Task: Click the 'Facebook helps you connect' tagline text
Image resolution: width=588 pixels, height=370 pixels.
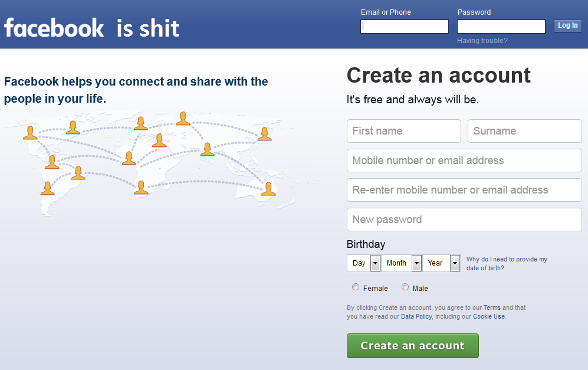Action: pos(136,90)
